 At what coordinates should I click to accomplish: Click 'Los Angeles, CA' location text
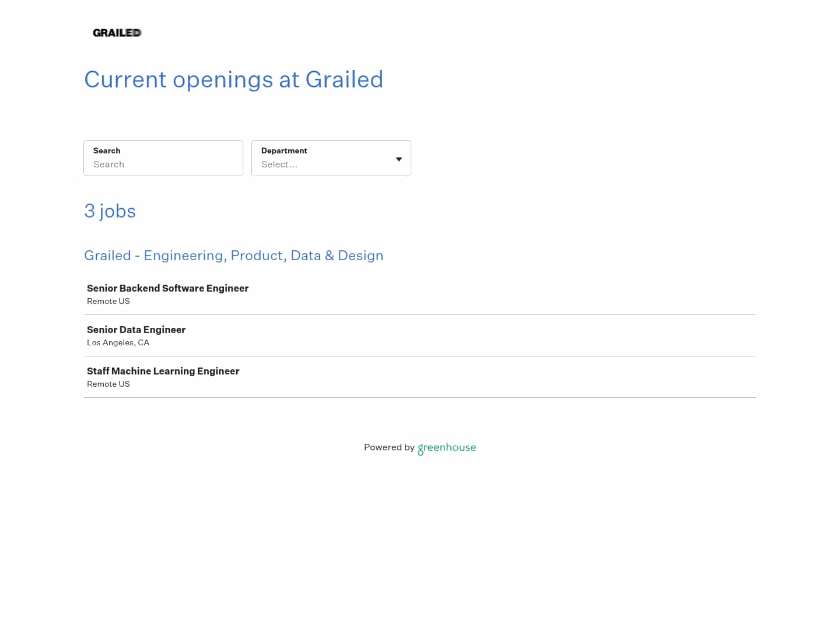[x=118, y=342]
